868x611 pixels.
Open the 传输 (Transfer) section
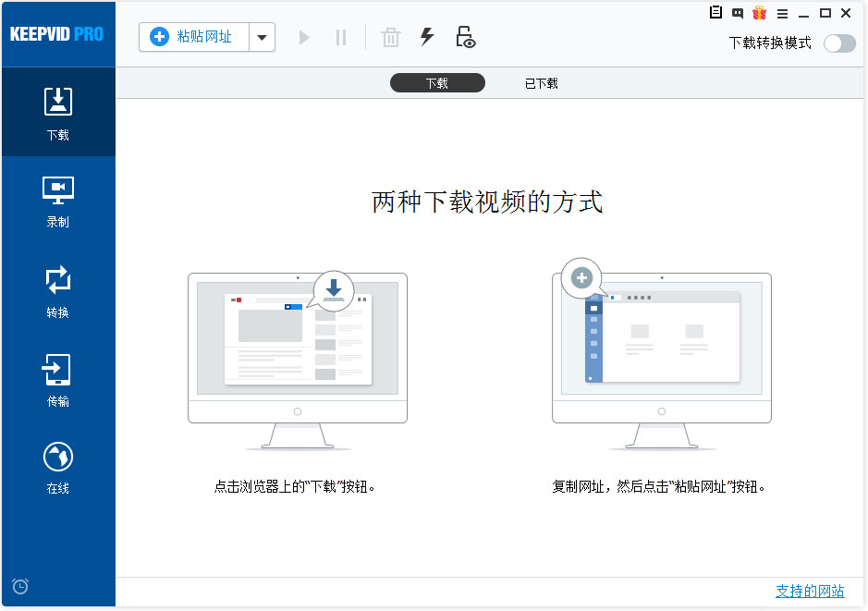(x=58, y=379)
